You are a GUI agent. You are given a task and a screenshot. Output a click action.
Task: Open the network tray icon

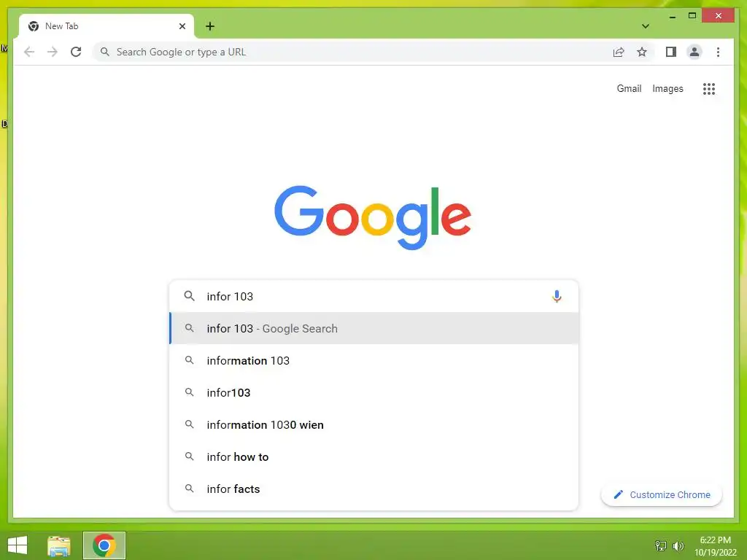pyautogui.click(x=661, y=545)
